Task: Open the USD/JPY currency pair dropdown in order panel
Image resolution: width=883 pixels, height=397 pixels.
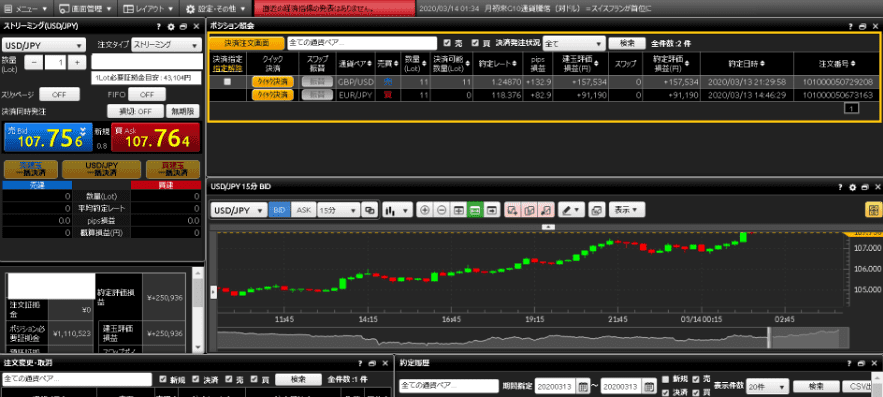Action: (x=44, y=45)
